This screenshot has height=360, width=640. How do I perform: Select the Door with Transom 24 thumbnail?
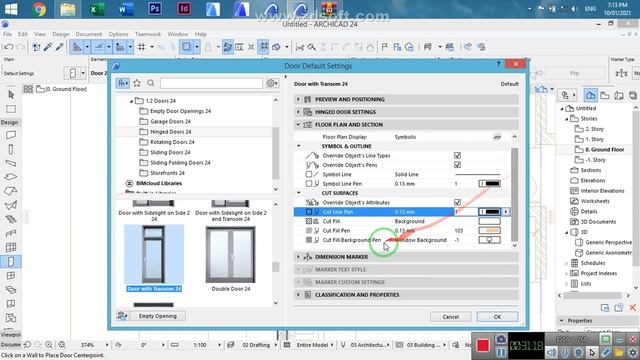pyautogui.click(x=154, y=255)
